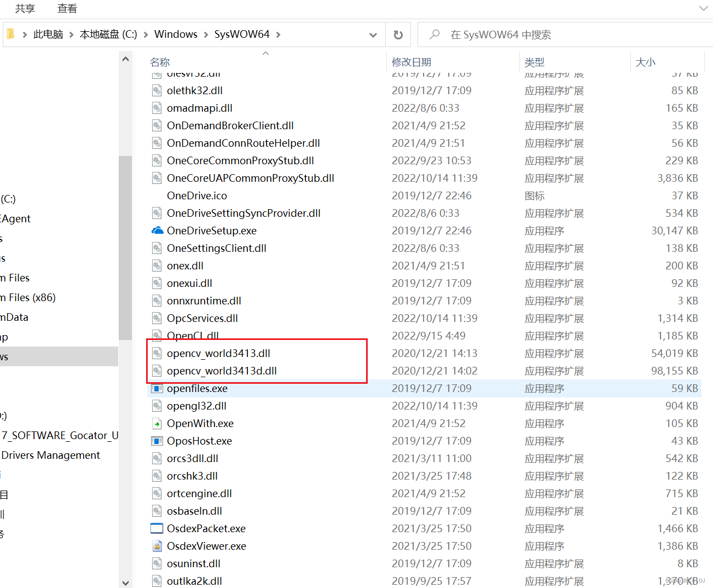The width and height of the screenshot is (713, 588).
Task: Sort by 修改日期 column header
Action: (x=411, y=62)
